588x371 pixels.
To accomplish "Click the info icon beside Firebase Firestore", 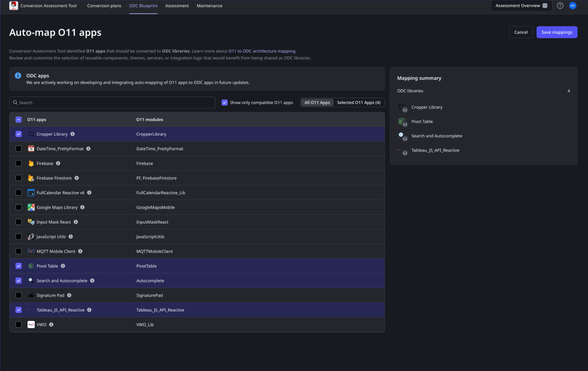I will point(77,178).
